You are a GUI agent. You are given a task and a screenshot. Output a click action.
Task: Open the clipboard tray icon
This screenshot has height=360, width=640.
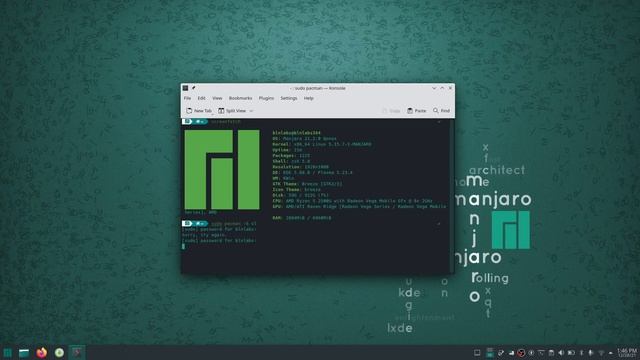pyautogui.click(x=551, y=353)
